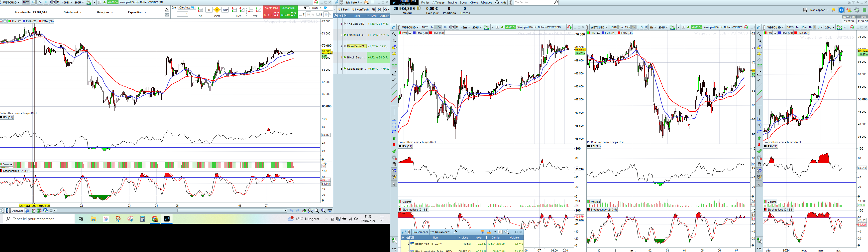Undo last action on the left chart

[x=291, y=211]
